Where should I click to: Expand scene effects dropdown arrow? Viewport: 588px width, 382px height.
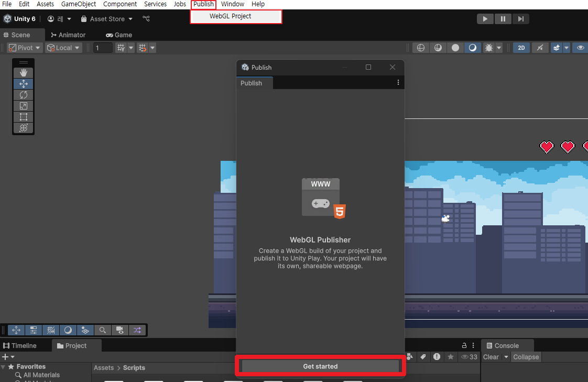[x=567, y=48]
